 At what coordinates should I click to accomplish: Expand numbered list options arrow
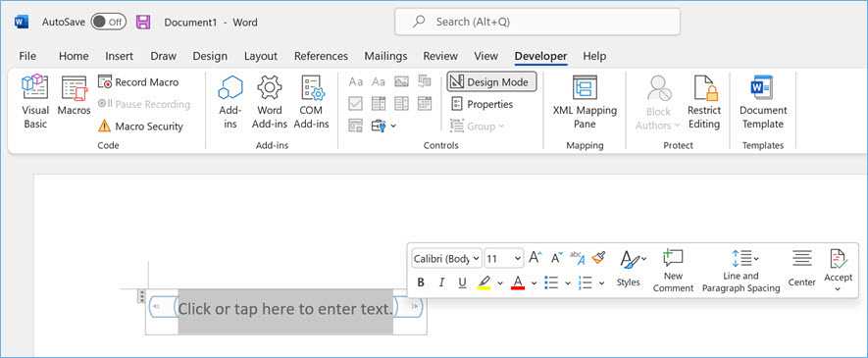(x=602, y=283)
